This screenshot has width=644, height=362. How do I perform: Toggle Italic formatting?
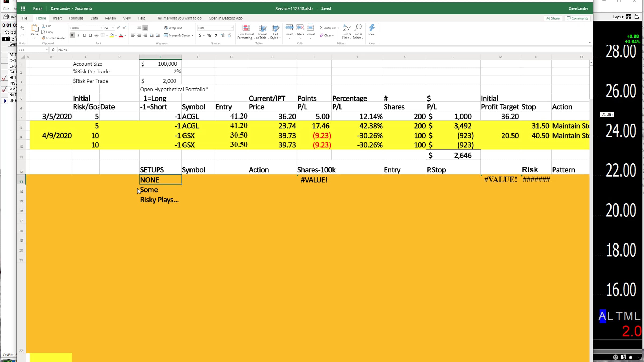tap(78, 35)
